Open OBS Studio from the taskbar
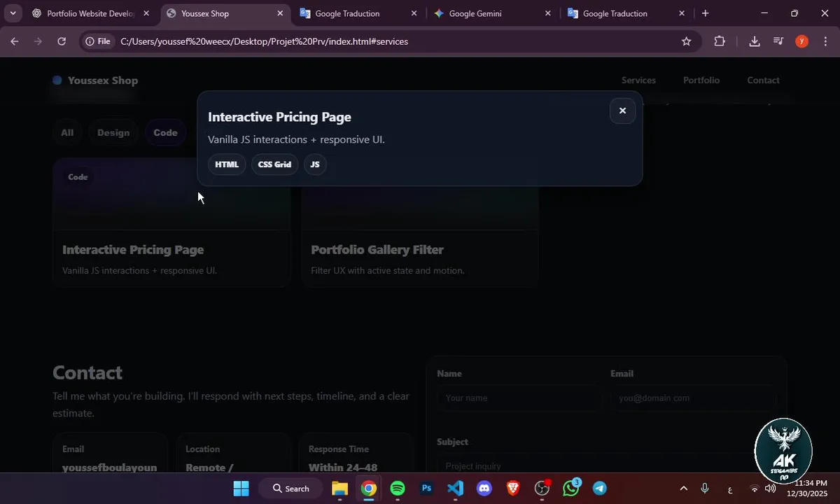 coord(542,489)
